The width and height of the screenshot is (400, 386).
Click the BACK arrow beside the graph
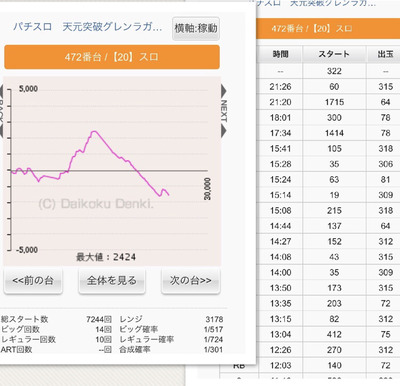click(x=1, y=111)
